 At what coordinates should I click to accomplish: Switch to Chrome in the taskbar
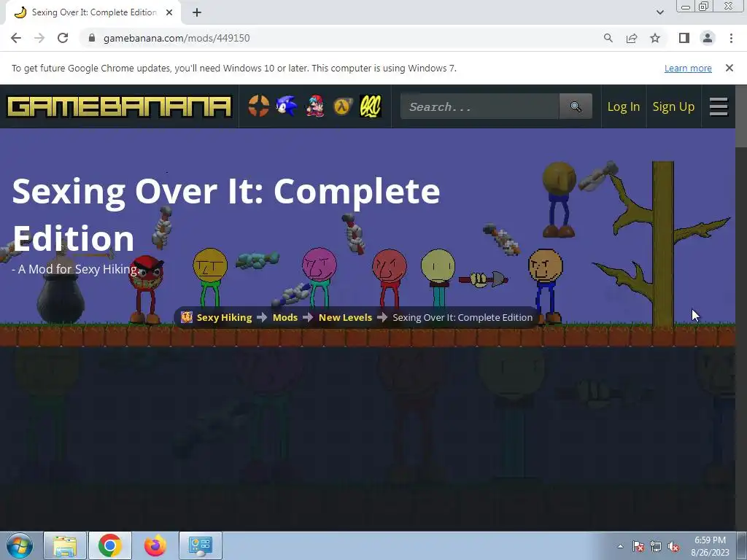(109, 545)
